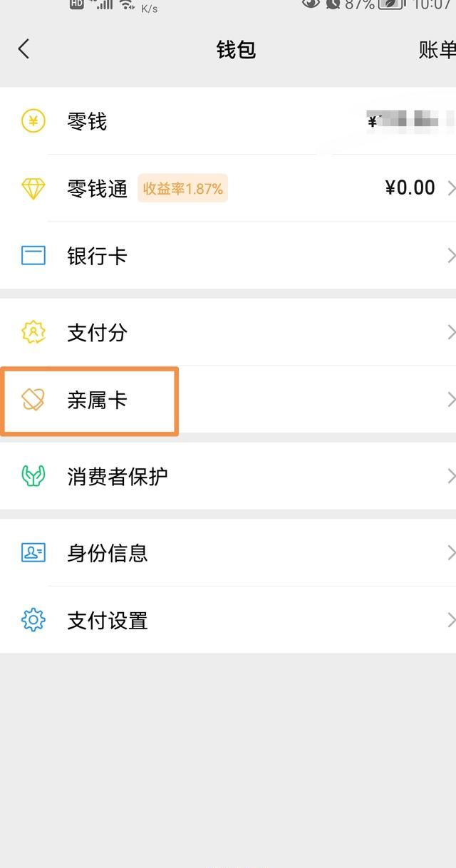Screen dimensions: 456x868
Task: Tap the back arrow to leave wallet
Action: (x=24, y=49)
